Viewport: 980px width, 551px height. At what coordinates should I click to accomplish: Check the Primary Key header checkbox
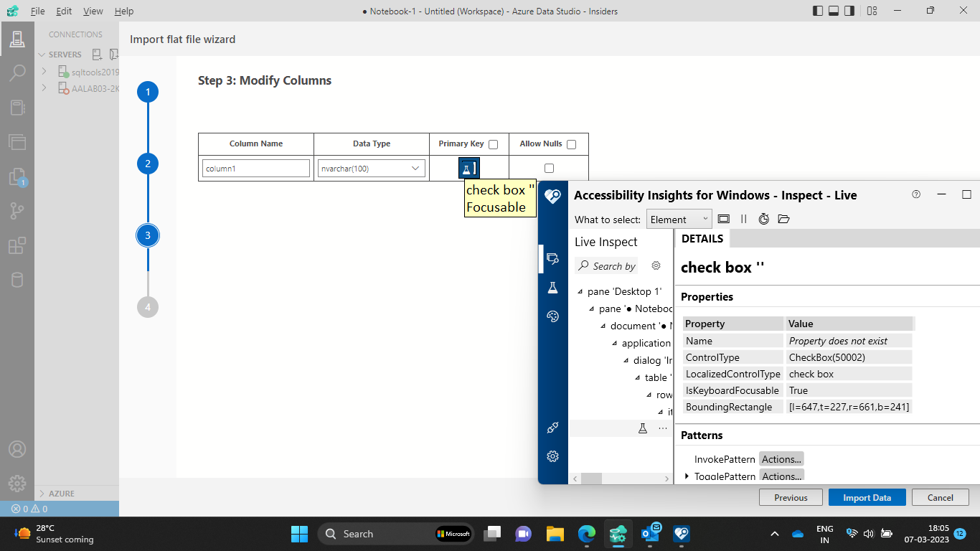point(493,143)
